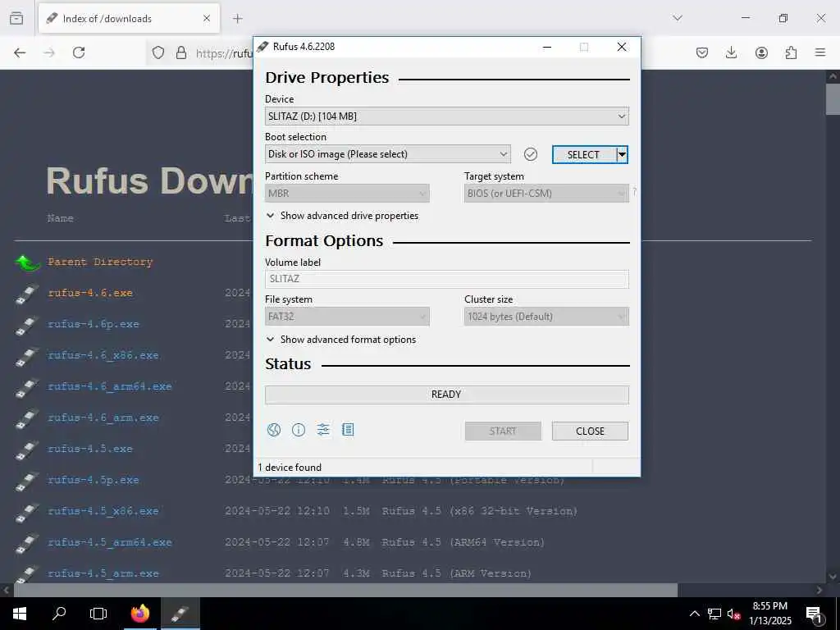
Task: Open Firefox View recent browsing icon
Action: 16,19
